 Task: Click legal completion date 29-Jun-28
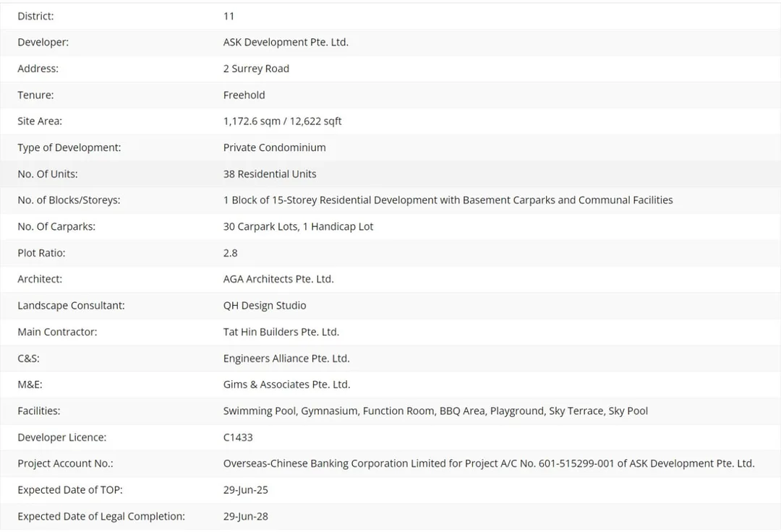coord(246,517)
